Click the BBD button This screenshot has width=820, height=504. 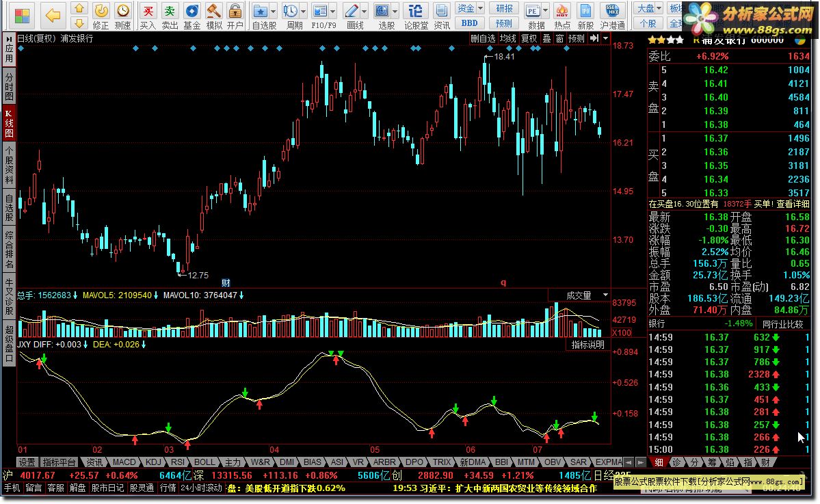coord(469,23)
